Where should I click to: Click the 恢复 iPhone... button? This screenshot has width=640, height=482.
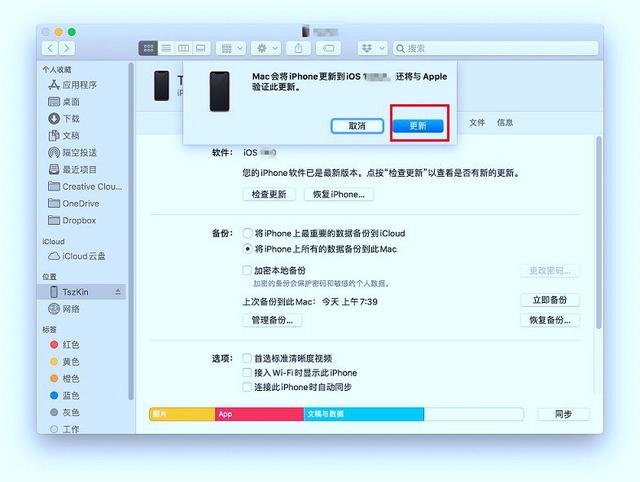(x=339, y=194)
